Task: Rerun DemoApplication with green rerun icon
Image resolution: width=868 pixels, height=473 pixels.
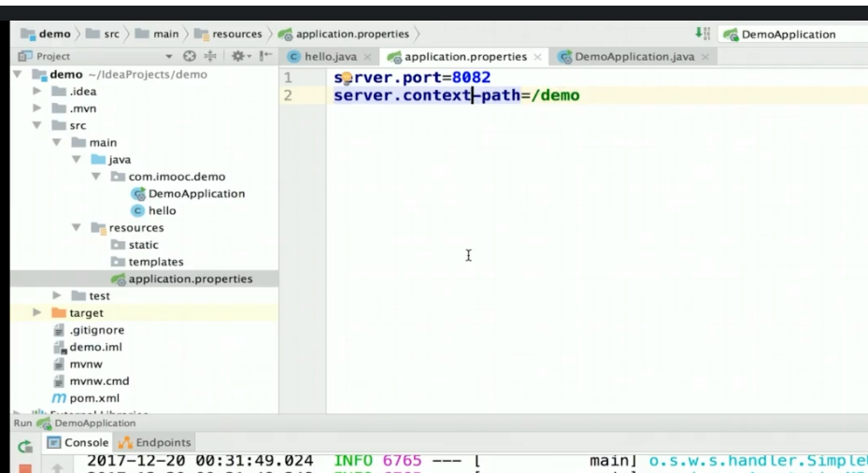Action: [25, 447]
